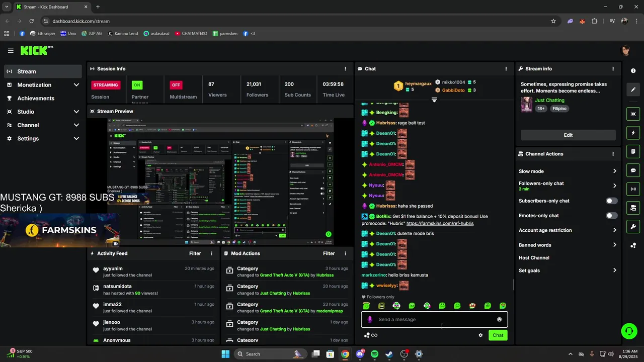
Task: Open the farmskins.com referral link
Action: click(440, 223)
